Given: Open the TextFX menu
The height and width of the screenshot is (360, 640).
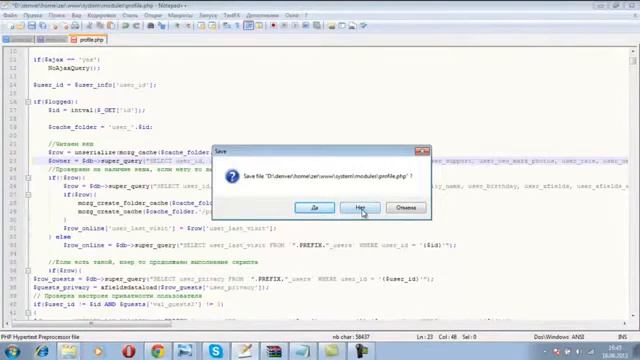Looking at the screenshot, I should coord(231,16).
